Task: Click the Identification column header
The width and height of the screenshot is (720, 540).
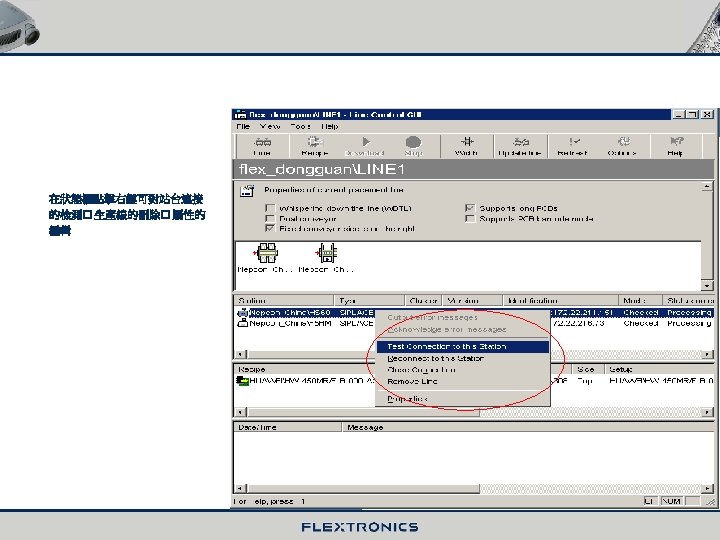Action: pos(561,301)
